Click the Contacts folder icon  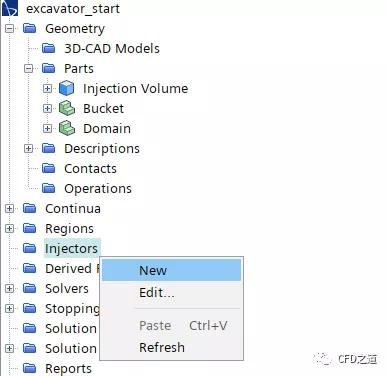pos(49,169)
